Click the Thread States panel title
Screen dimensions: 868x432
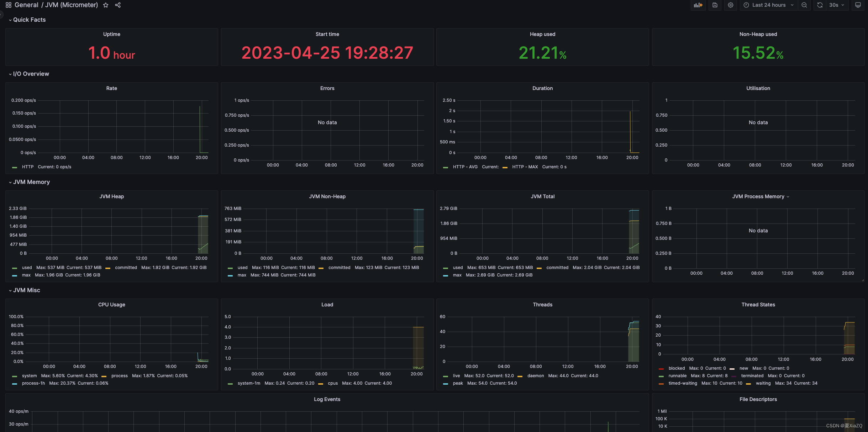pyautogui.click(x=758, y=305)
